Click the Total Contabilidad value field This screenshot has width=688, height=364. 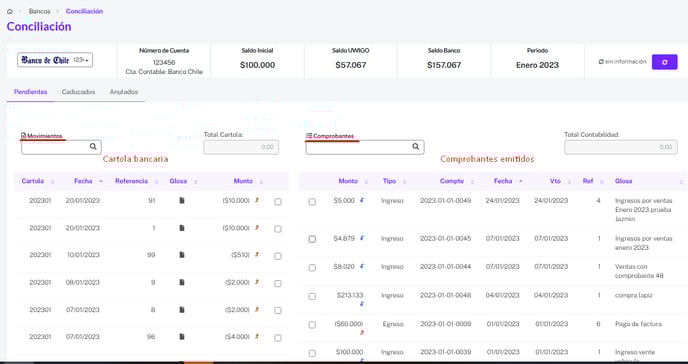(x=620, y=147)
